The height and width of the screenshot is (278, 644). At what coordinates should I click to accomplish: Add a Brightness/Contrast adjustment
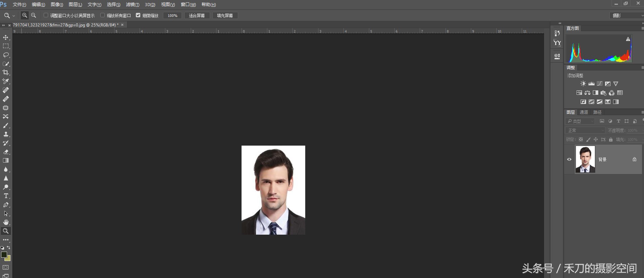coord(583,84)
